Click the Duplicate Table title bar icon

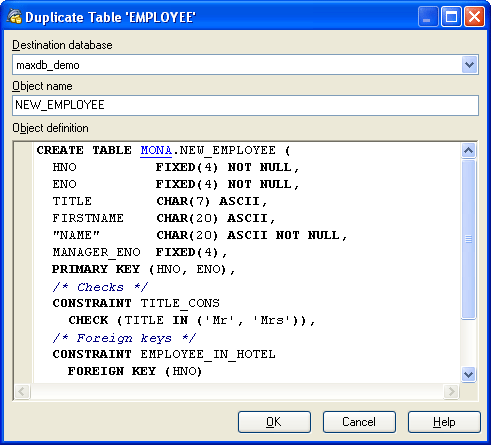pos(14,17)
